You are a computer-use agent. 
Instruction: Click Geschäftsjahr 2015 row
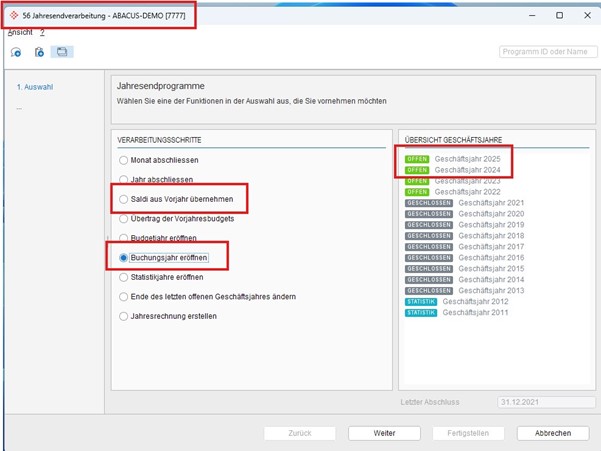pos(465,269)
